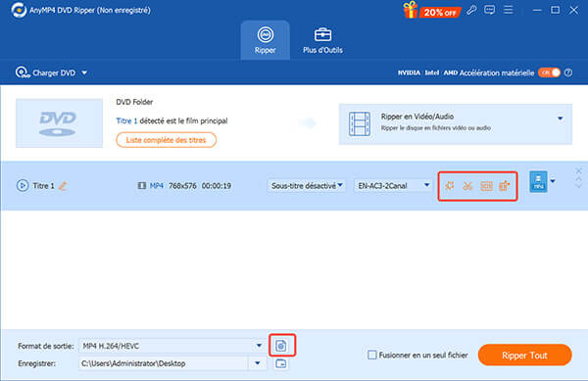Click Liste complète des titres button
588x381 pixels.
click(x=167, y=140)
